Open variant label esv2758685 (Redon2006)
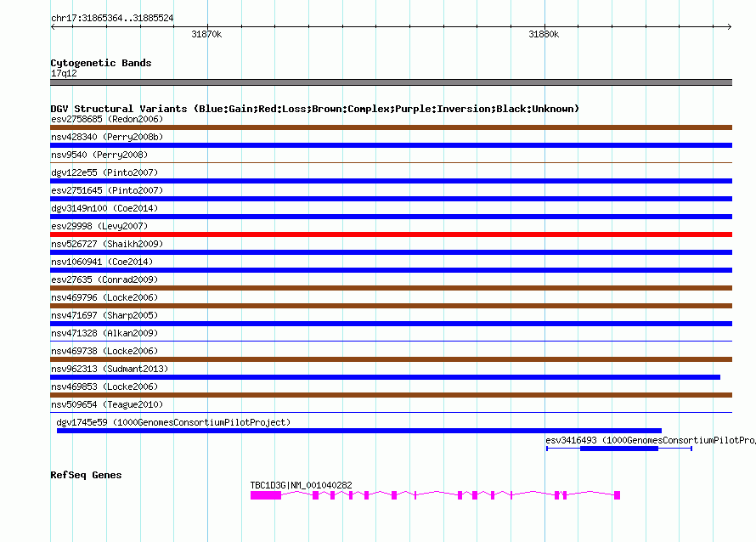Viewport: 756px width, 542px height. [107, 119]
